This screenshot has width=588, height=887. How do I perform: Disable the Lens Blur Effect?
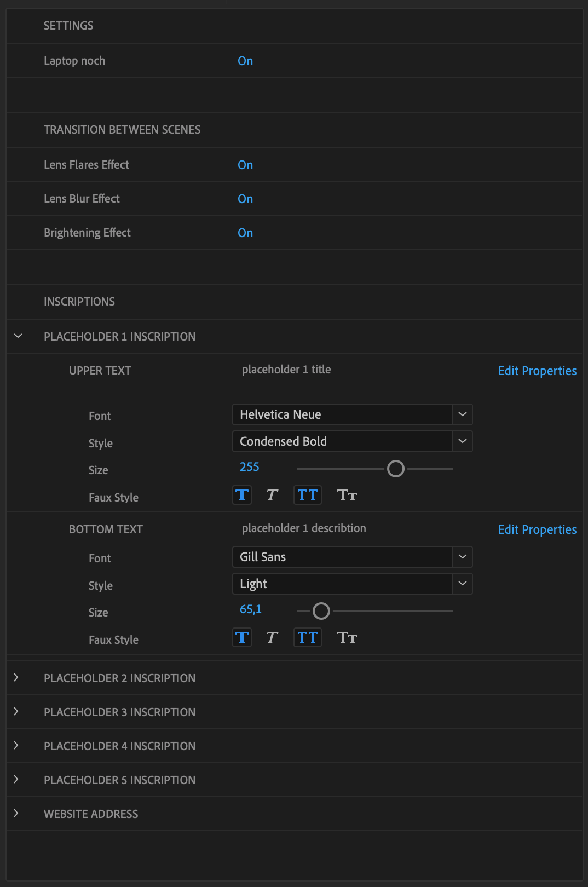[245, 199]
